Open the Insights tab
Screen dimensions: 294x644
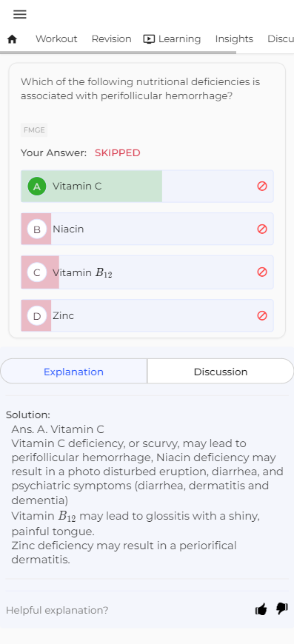coord(234,39)
